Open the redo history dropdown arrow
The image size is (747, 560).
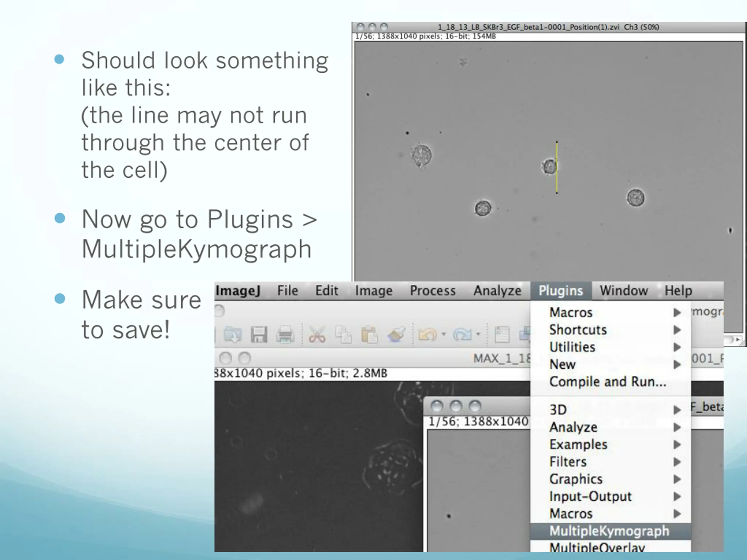pyautogui.click(x=478, y=335)
